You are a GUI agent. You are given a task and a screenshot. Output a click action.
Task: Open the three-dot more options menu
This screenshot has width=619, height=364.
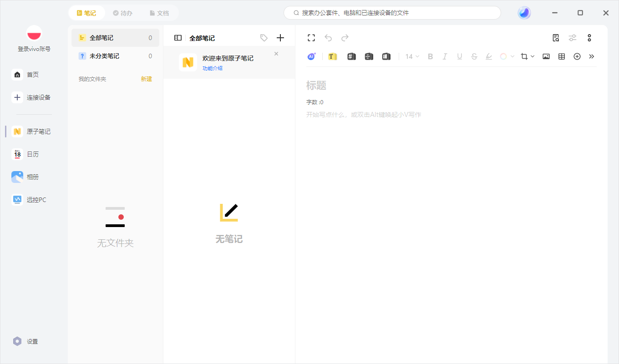tap(589, 38)
